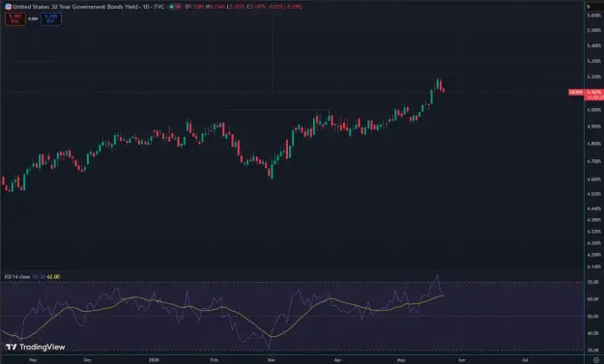This screenshot has width=604, height=364.
Task: Click the 4.800% price scale label
Action: point(594,144)
